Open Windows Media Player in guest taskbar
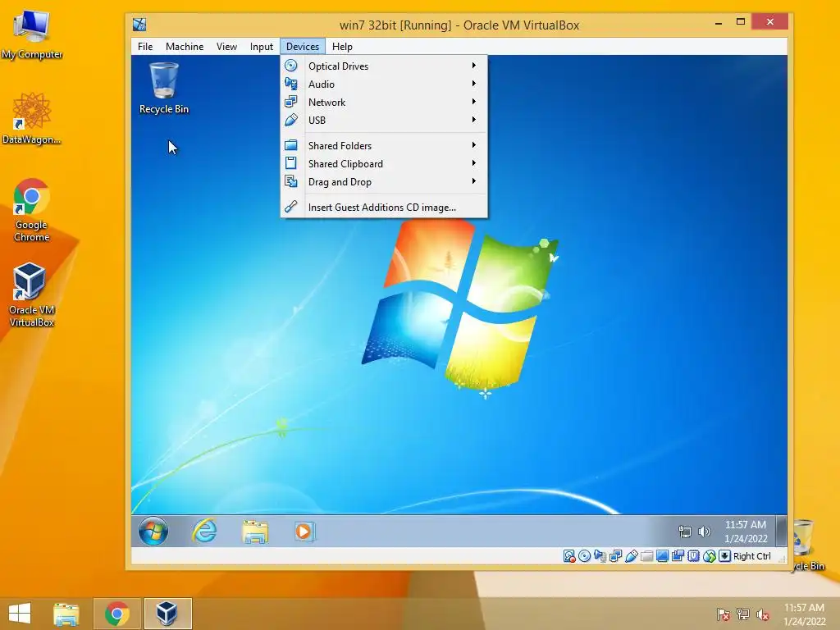 click(304, 532)
